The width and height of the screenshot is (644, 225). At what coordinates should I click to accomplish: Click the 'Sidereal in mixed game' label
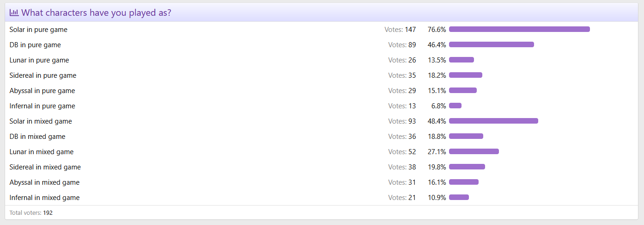[x=45, y=167]
